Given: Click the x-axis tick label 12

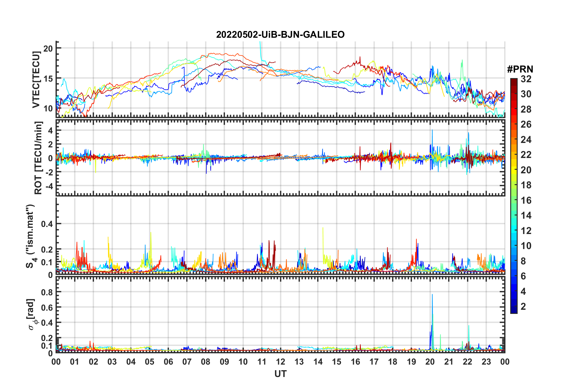Looking at the screenshot, I should click(x=280, y=362).
